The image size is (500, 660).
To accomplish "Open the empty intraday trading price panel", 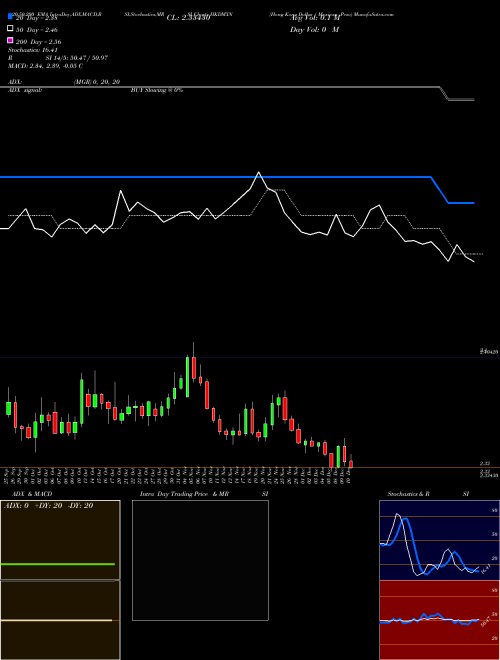I will (200, 560).
